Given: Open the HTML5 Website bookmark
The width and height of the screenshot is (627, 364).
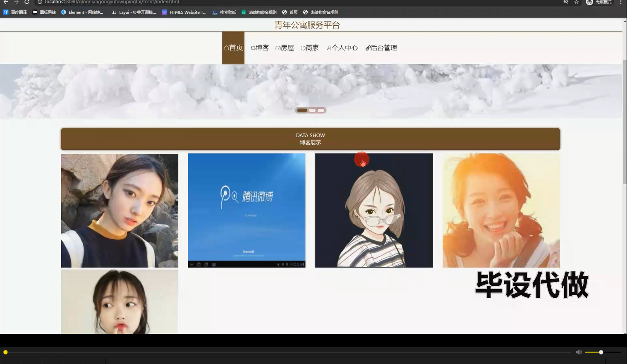Looking at the screenshot, I should point(184,12).
